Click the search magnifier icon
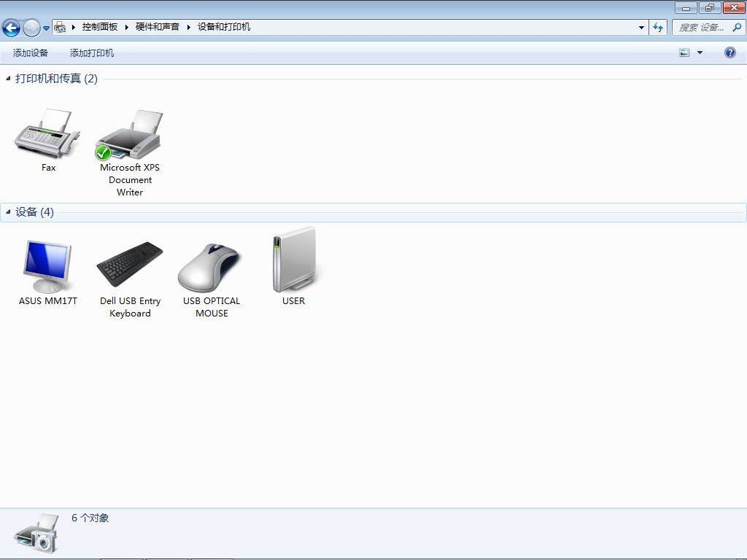Screen dimensions: 747x560 (x=737, y=27)
